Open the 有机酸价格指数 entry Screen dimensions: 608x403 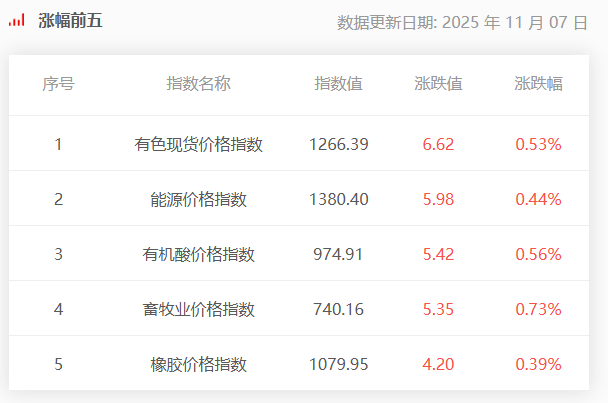point(199,254)
